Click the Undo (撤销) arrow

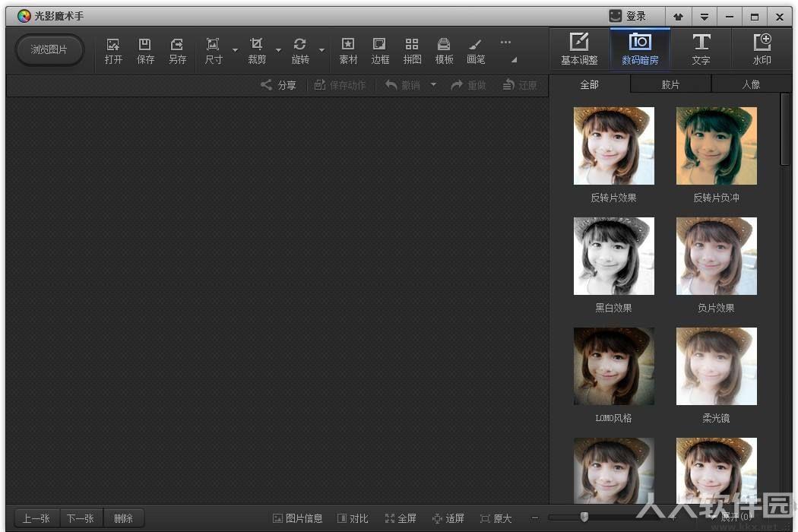coord(391,84)
